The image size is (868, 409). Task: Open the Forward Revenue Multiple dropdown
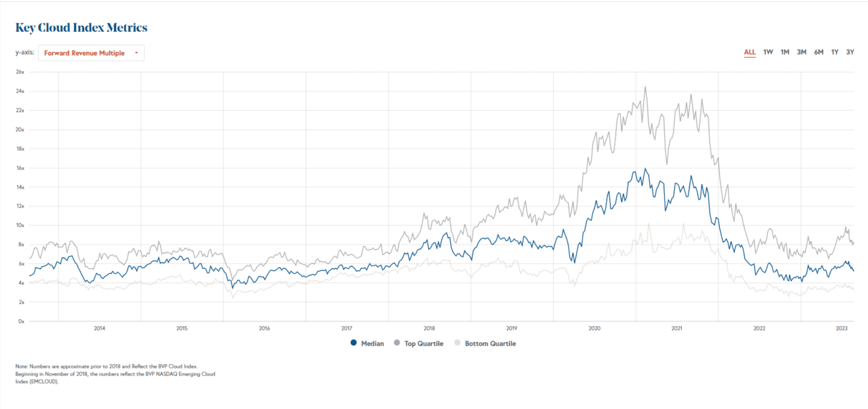click(91, 53)
